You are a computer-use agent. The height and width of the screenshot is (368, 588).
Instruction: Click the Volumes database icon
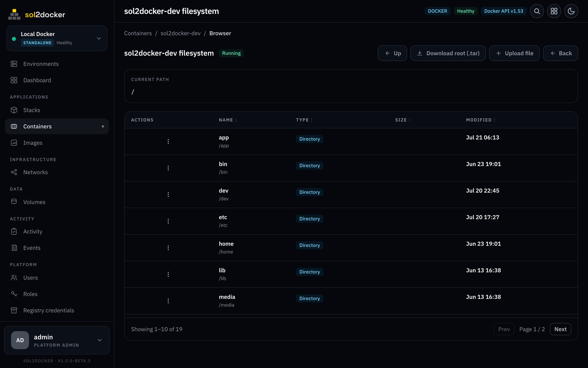(14, 202)
